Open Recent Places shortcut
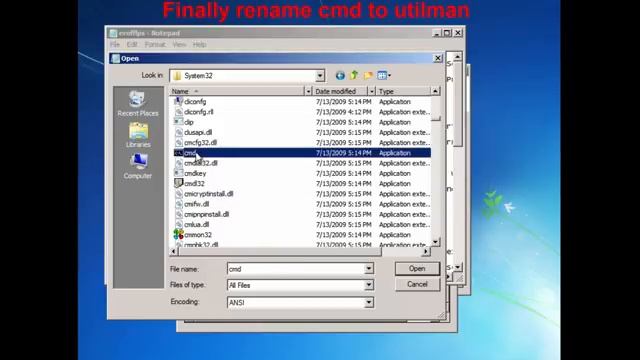The image size is (640, 360). (138, 104)
